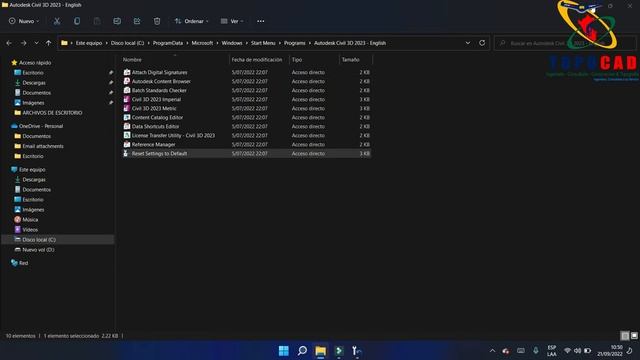Sort by the Tipo column header
640x360 pixels.
pos(314,60)
